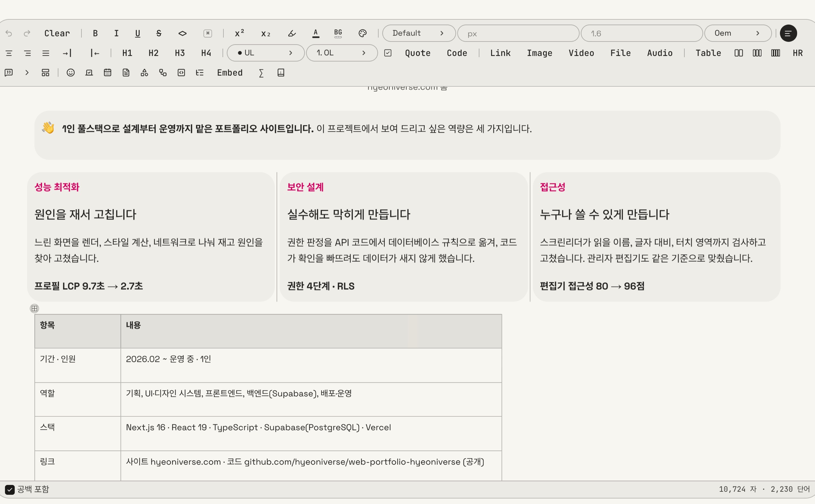Click the Clear formatting button
The height and width of the screenshot is (504, 815).
(x=57, y=33)
